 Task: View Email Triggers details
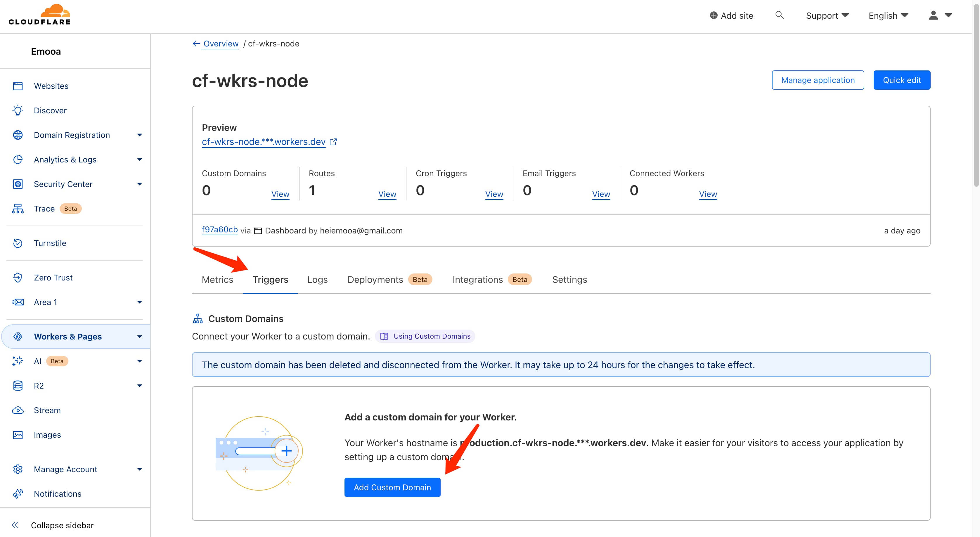601,194
